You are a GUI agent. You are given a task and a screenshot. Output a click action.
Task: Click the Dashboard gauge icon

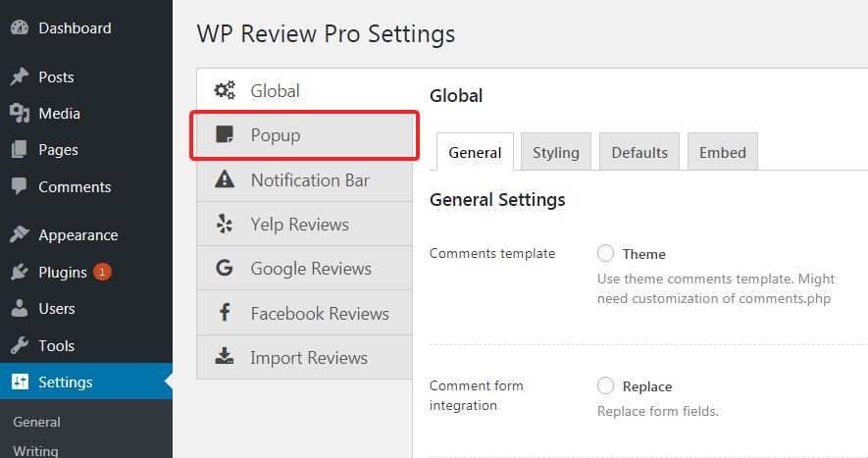tap(20, 27)
